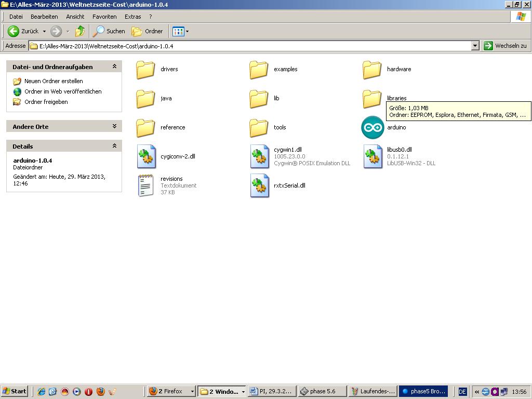Screen dimensions: 532x399
Task: Open the Favoriten menu
Action: tap(104, 17)
